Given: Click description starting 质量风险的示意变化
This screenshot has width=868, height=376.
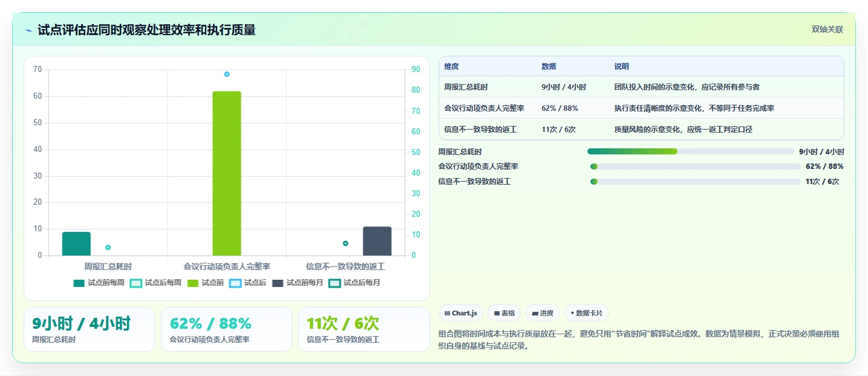Looking at the screenshot, I should pyautogui.click(x=683, y=129).
